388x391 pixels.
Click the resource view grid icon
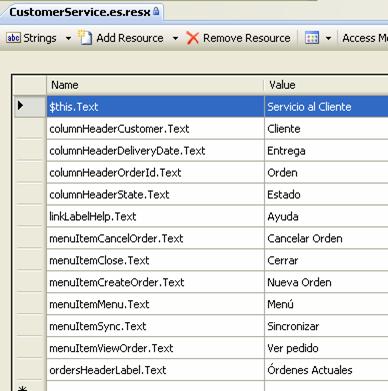pos(312,38)
